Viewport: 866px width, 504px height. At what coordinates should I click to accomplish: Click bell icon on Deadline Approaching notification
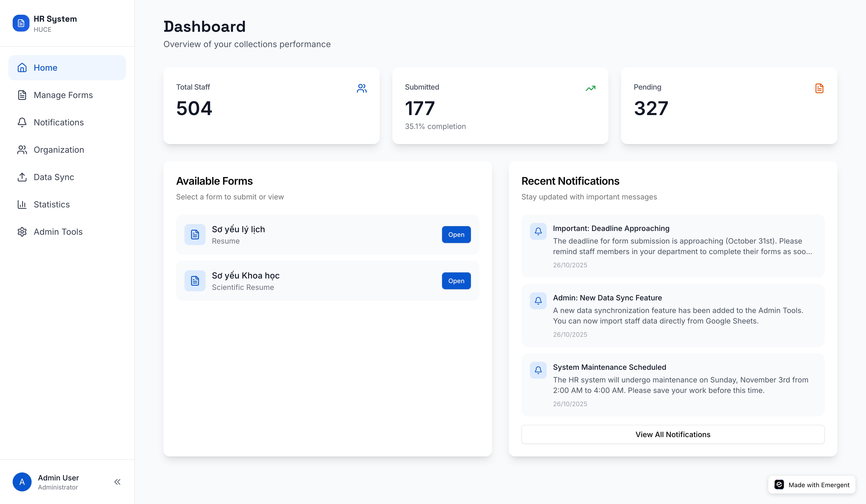[538, 231]
